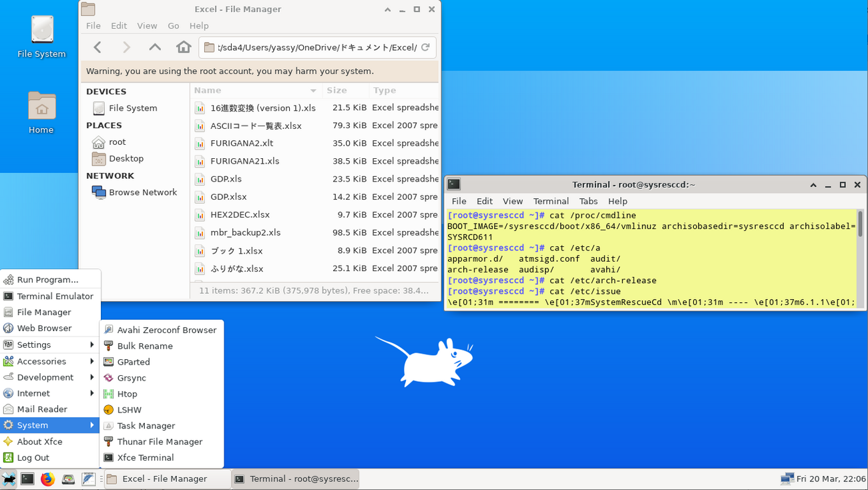This screenshot has height=490, width=868.
Task: Open Htop from the System submenu
Action: click(127, 394)
